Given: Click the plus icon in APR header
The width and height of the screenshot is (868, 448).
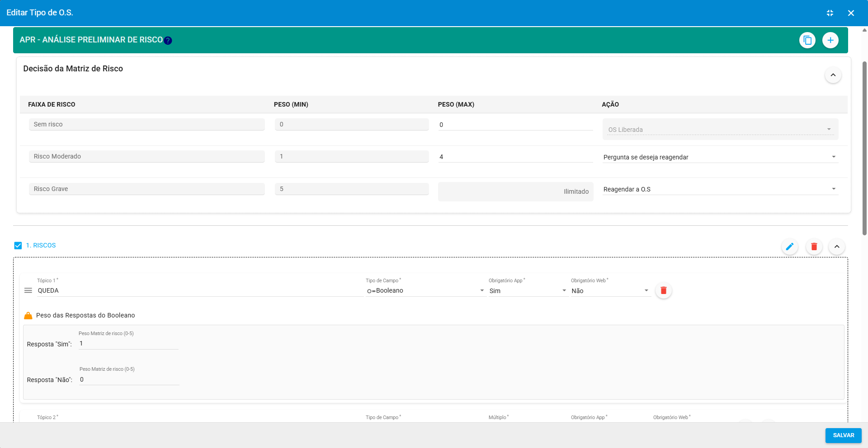Looking at the screenshot, I should point(830,40).
